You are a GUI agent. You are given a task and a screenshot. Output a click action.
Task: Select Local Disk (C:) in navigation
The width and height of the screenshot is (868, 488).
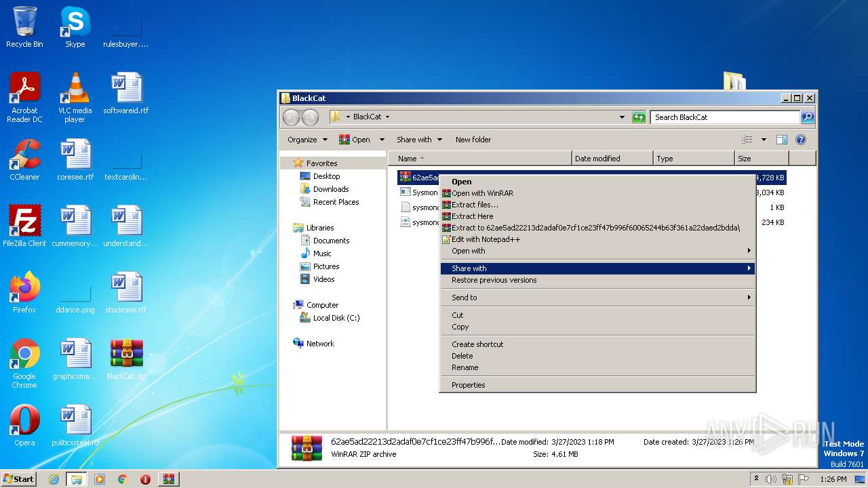(336, 318)
